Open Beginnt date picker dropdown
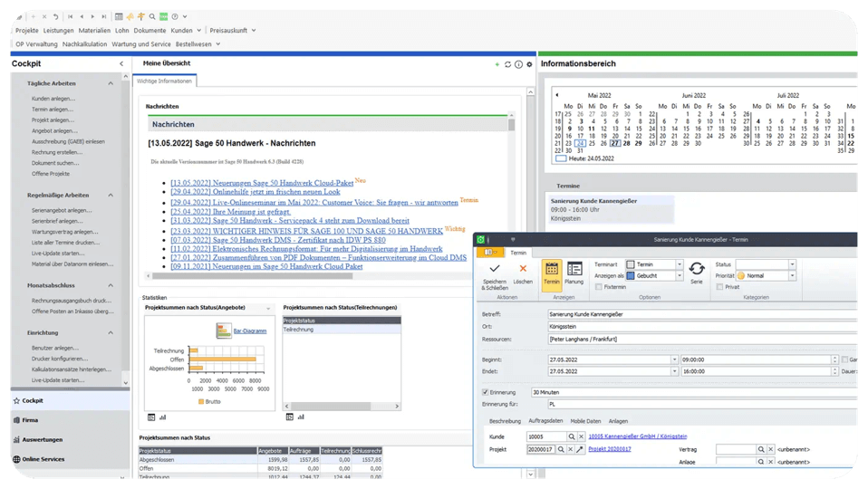This screenshot has height=489, width=868. point(674,360)
